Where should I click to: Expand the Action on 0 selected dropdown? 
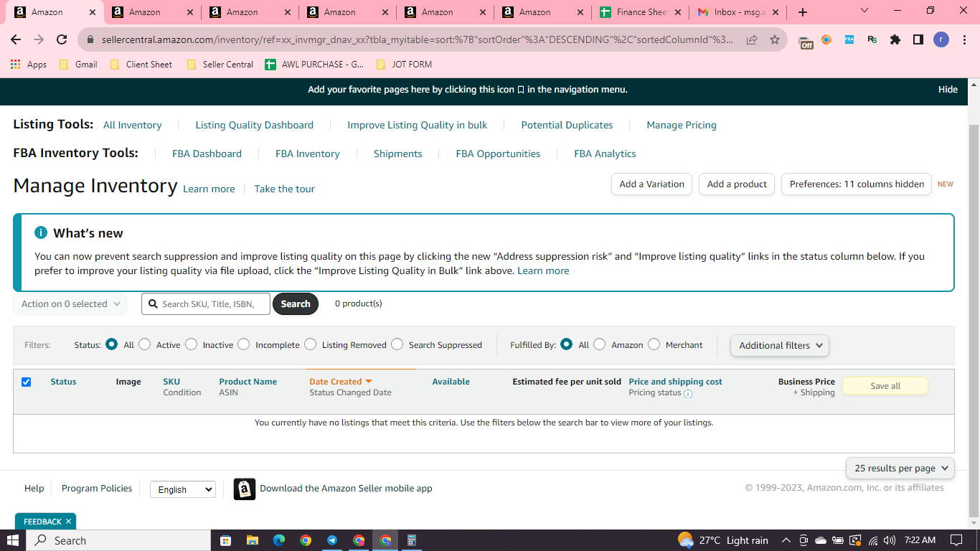click(70, 304)
